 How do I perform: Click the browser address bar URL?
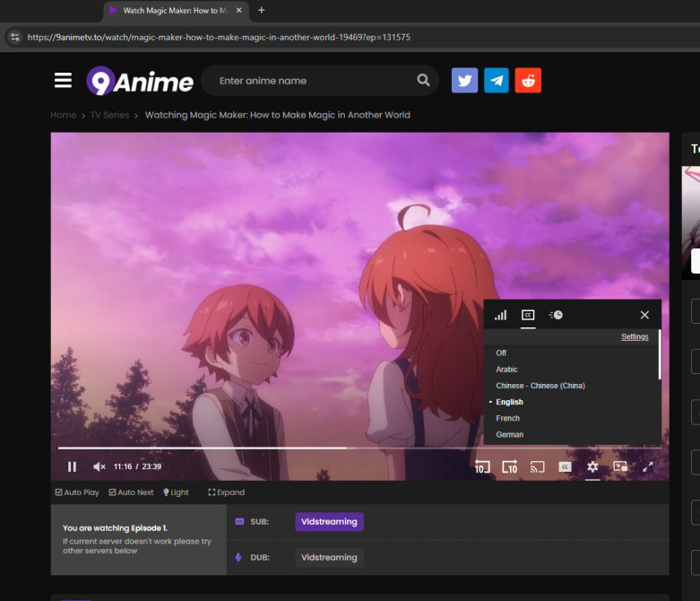(219, 37)
